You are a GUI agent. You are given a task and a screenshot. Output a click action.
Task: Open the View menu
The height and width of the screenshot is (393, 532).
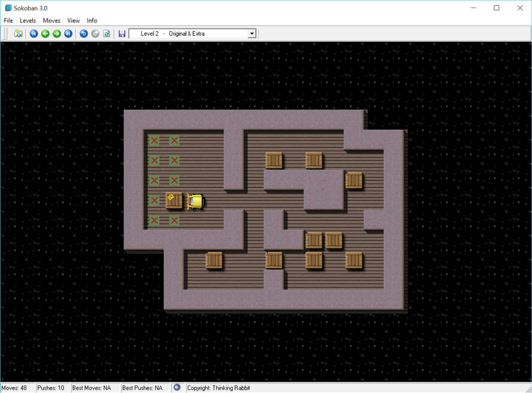73,21
